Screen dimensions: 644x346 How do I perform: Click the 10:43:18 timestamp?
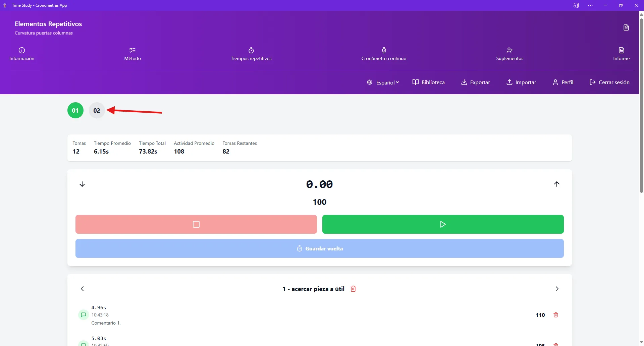[x=100, y=315]
